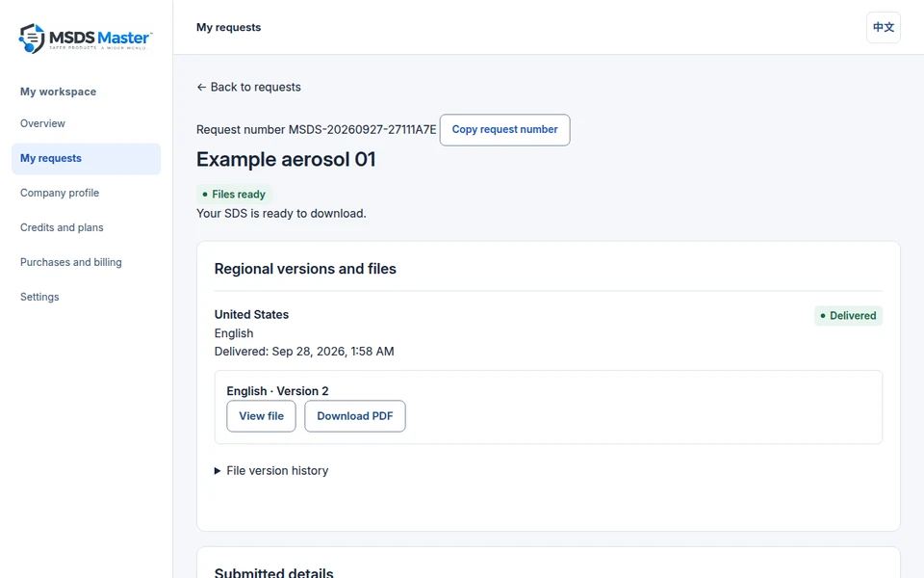Click the Files ready status badge

(234, 194)
